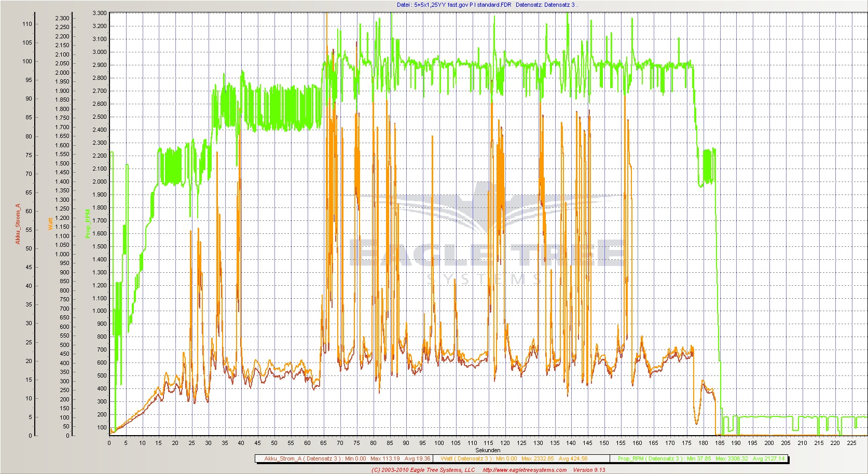Click the 2.000 tick on RPM axis

tap(99, 182)
